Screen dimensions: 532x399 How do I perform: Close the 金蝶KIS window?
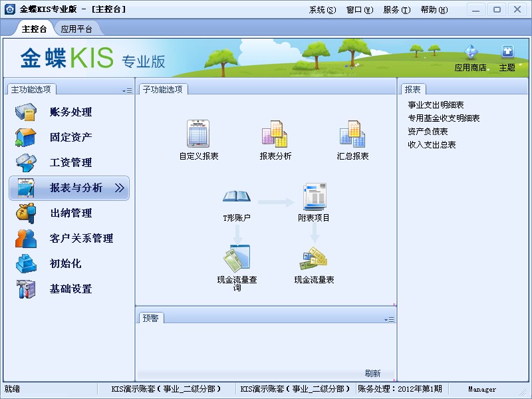click(x=517, y=9)
